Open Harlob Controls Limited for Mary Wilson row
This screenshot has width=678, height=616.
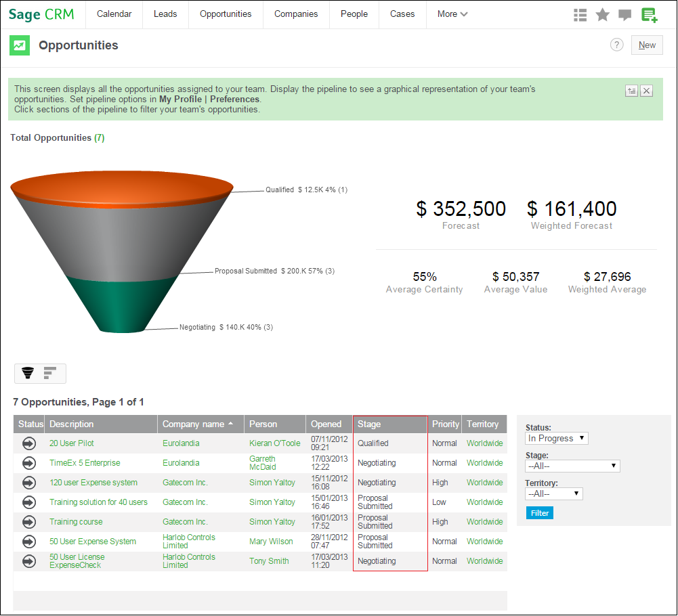[188, 542]
